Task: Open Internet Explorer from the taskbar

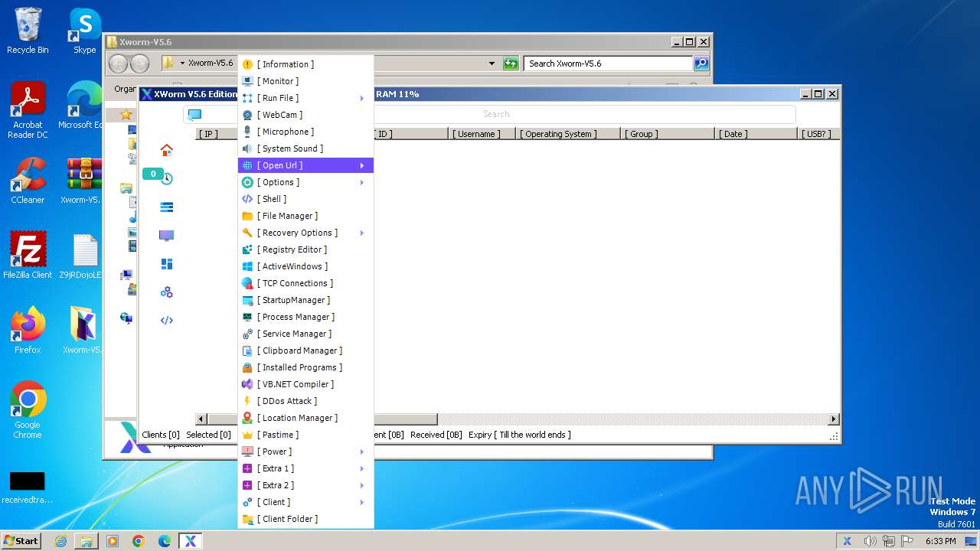Action: point(60,541)
